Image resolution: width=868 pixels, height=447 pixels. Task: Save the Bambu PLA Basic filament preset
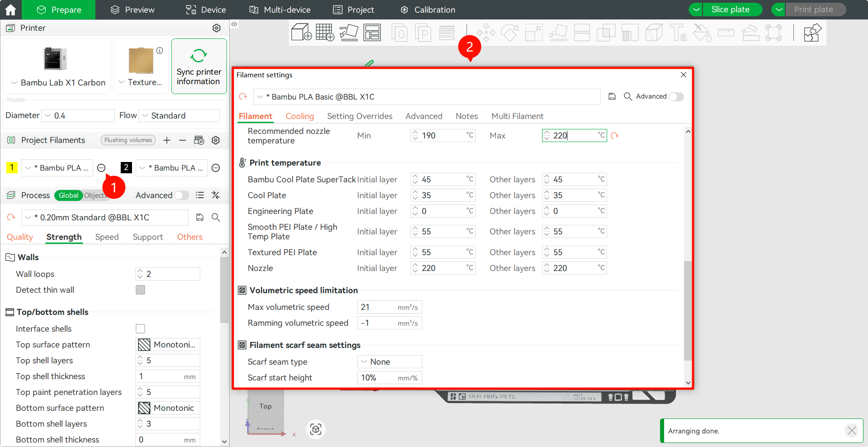(x=612, y=96)
